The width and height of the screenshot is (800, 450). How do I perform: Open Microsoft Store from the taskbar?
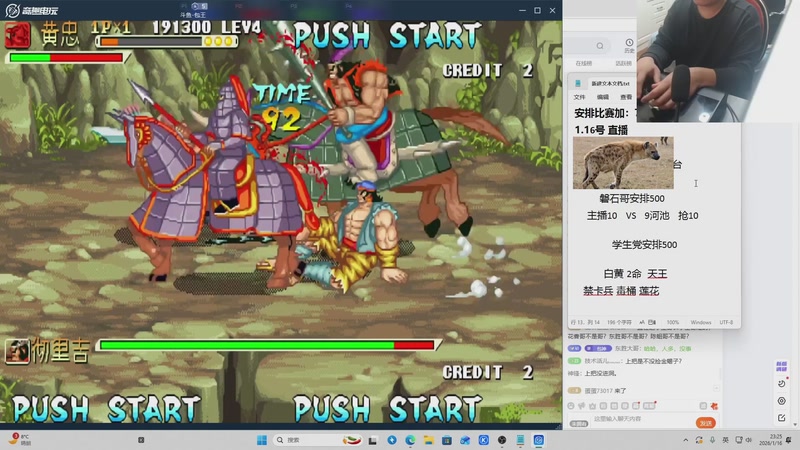(x=447, y=440)
